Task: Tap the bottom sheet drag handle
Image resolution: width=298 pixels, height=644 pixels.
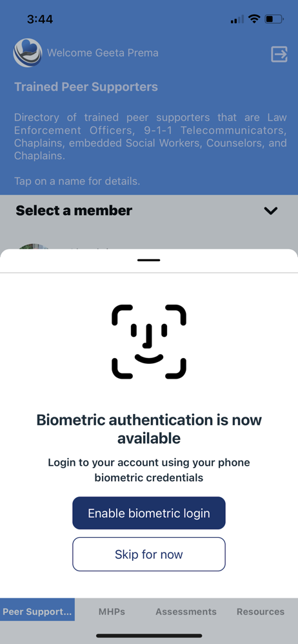Action: pos(149,260)
